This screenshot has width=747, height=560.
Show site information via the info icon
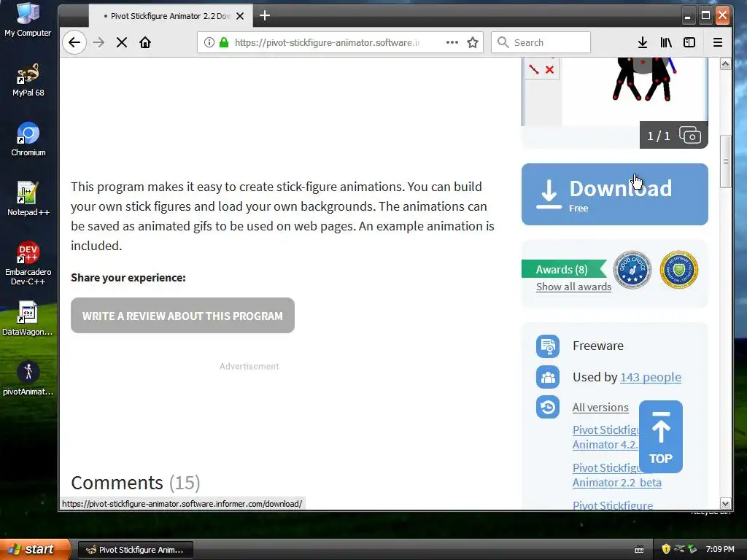(x=209, y=42)
